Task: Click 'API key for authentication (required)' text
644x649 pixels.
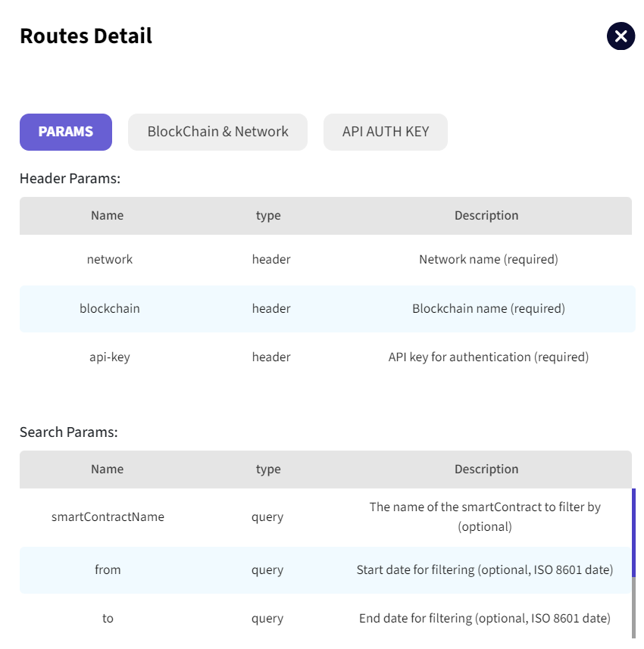Action: pos(488,357)
